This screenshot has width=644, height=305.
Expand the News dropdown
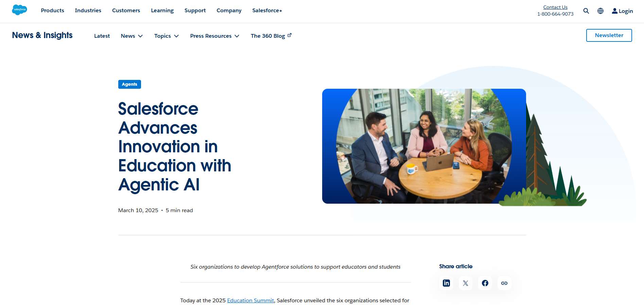(132, 36)
